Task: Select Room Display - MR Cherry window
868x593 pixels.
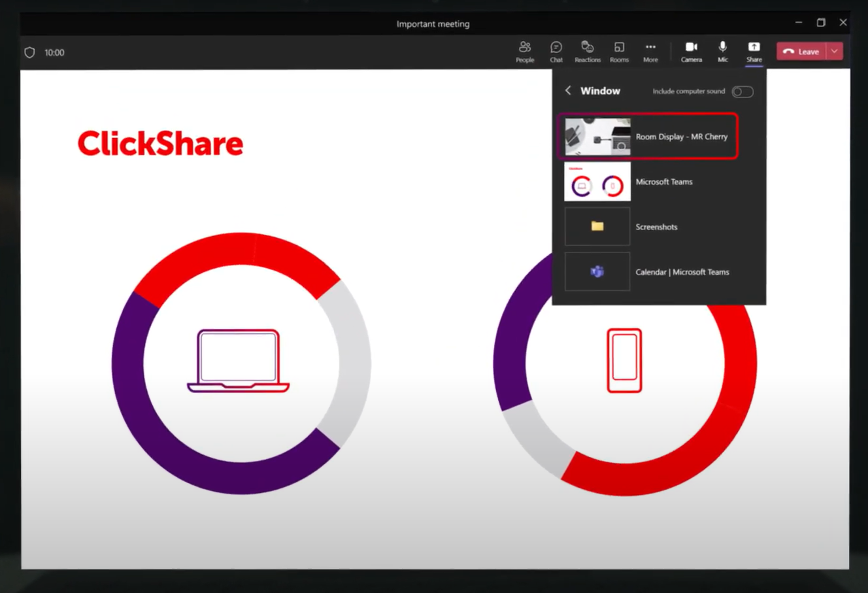Action: coord(648,136)
